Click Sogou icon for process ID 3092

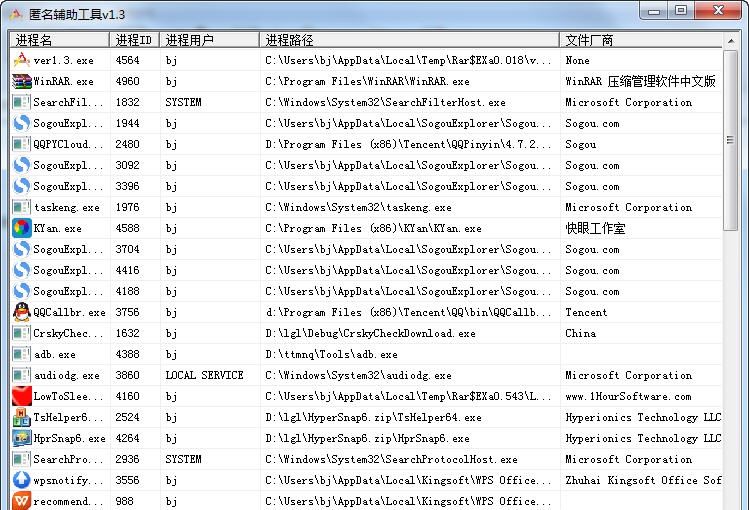click(x=21, y=165)
